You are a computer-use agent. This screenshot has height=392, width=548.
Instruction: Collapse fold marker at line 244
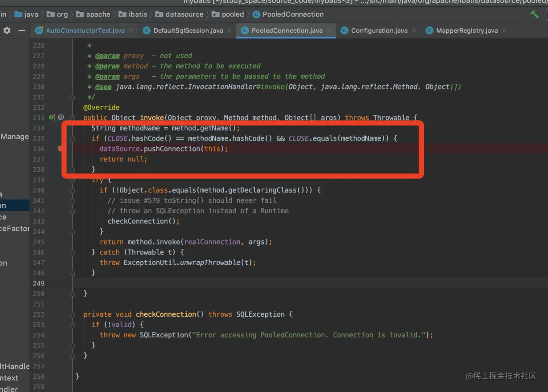pyautogui.click(x=73, y=231)
